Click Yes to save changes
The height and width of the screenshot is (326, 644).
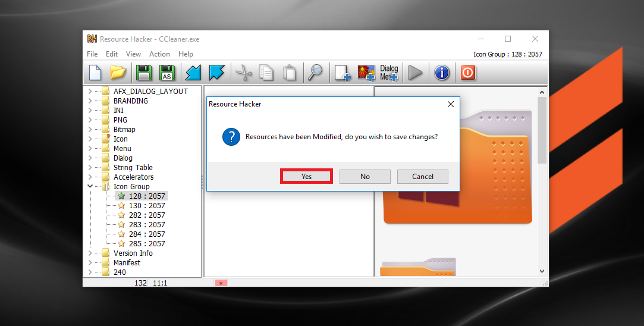click(306, 176)
